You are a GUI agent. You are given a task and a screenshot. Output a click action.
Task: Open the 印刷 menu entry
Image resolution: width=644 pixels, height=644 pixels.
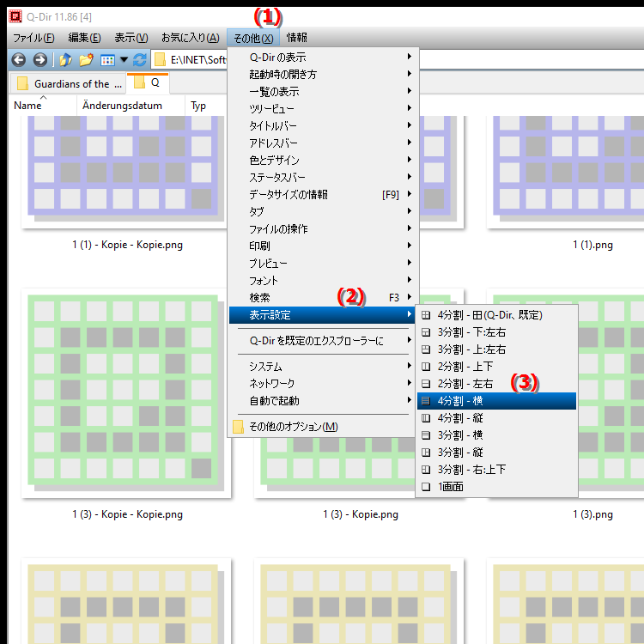pos(324,246)
